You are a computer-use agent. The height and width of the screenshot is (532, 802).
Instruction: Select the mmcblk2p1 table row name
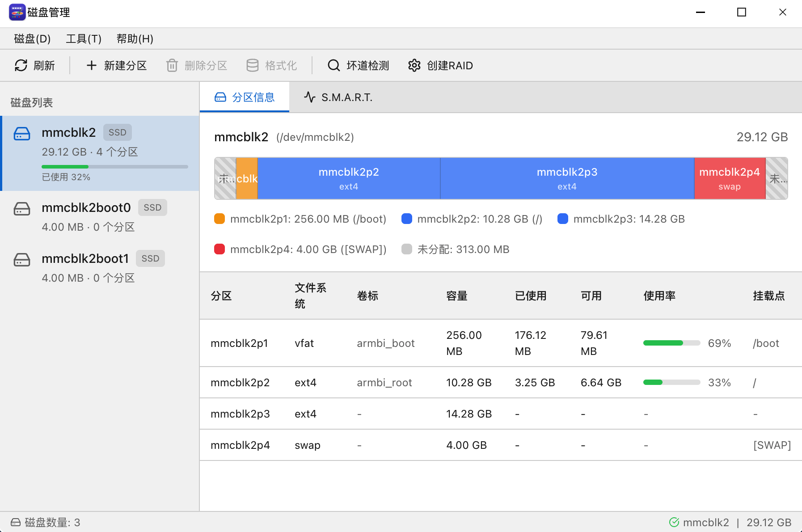(x=239, y=343)
